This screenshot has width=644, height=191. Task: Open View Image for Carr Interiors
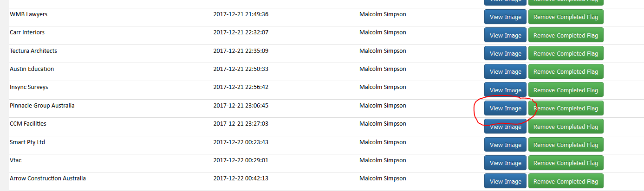point(505,35)
